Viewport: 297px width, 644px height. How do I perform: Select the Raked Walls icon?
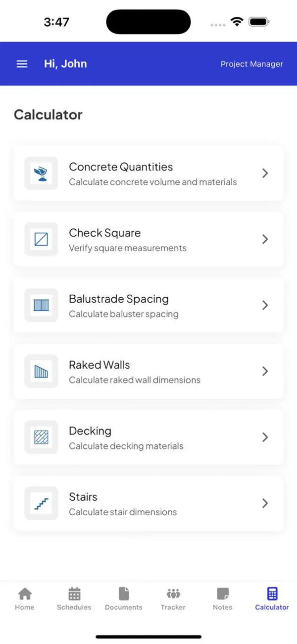click(x=41, y=372)
